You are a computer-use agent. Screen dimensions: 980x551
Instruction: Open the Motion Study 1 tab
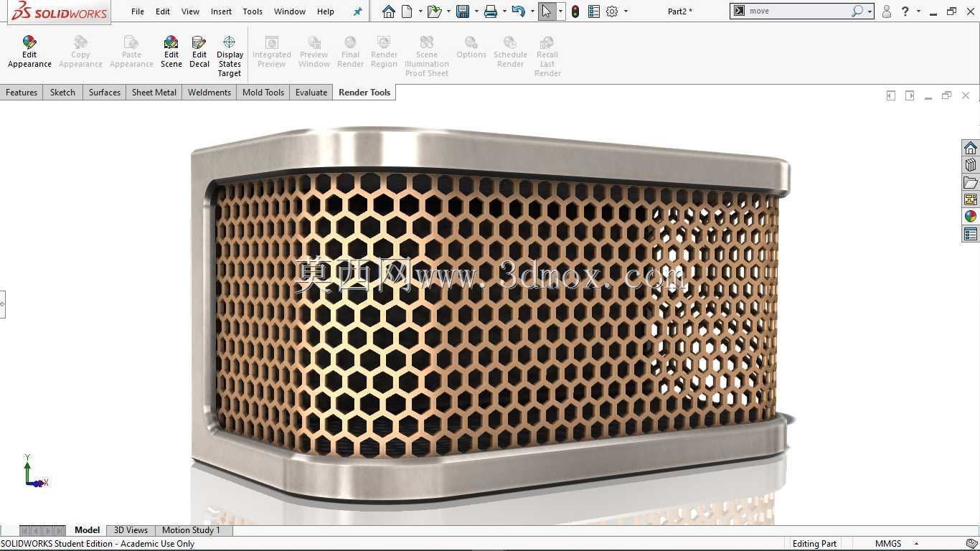tap(191, 530)
